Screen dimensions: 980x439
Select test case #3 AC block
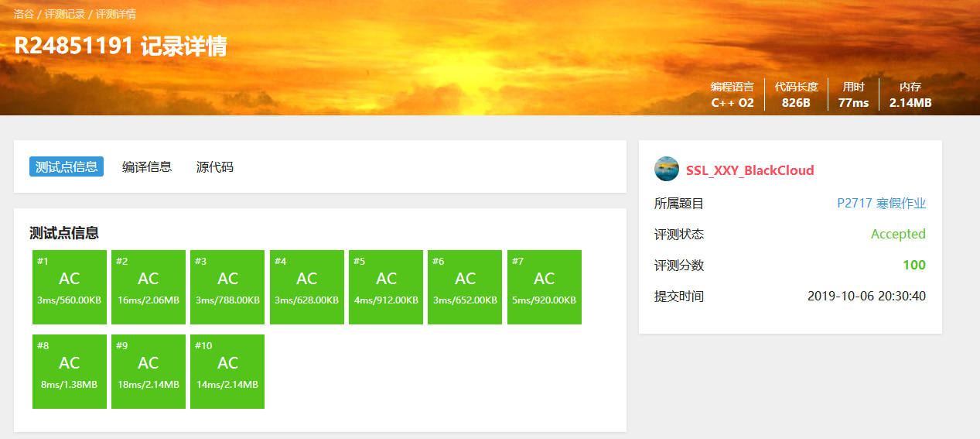click(227, 287)
